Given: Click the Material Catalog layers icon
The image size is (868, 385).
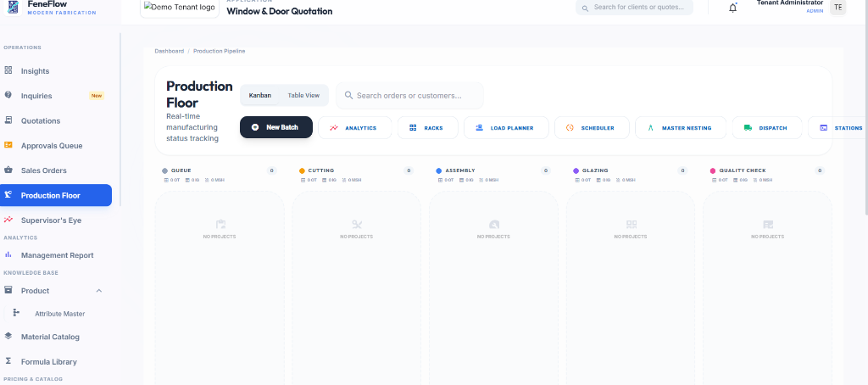Looking at the screenshot, I should 8,337.
